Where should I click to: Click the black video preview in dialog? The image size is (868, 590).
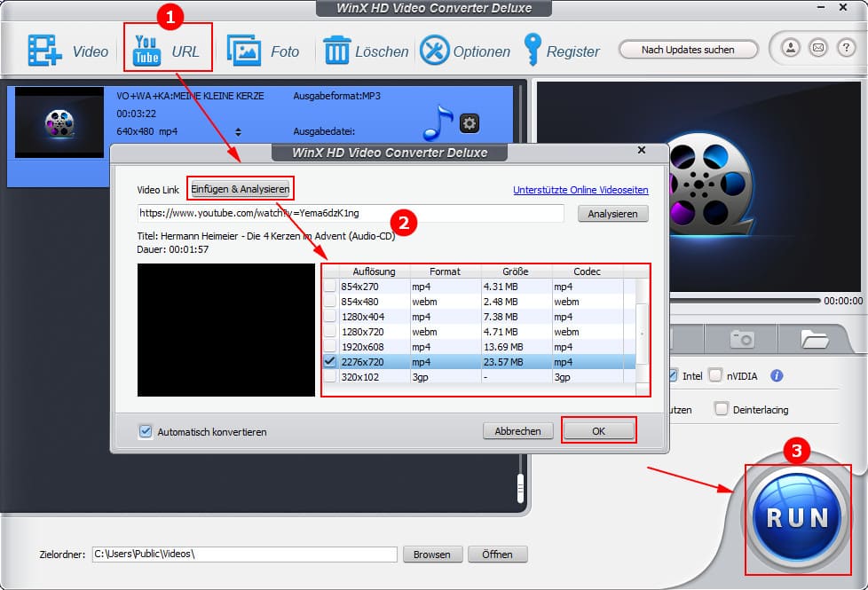click(x=225, y=330)
